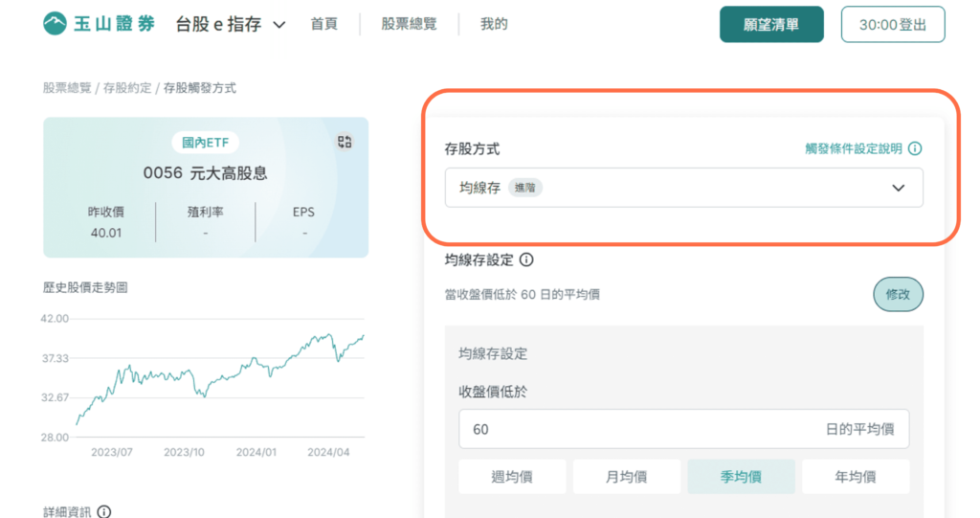Go to the 首頁 menu item
Screen dimensions: 980x518
coord(323,24)
